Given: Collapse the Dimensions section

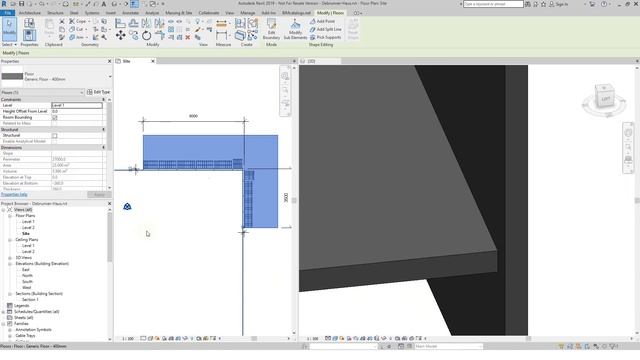Looking at the screenshot, I should click(x=103, y=147).
